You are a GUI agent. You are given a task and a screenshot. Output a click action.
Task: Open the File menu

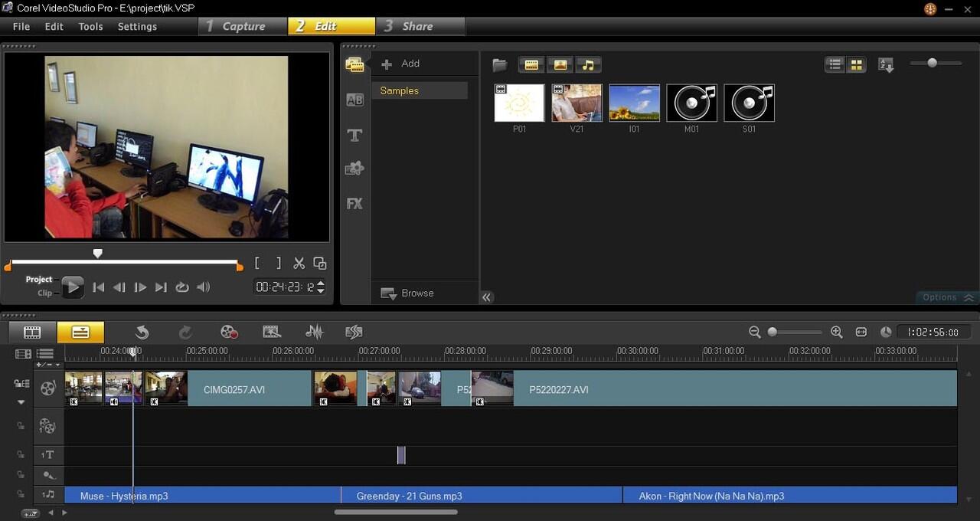click(x=21, y=26)
